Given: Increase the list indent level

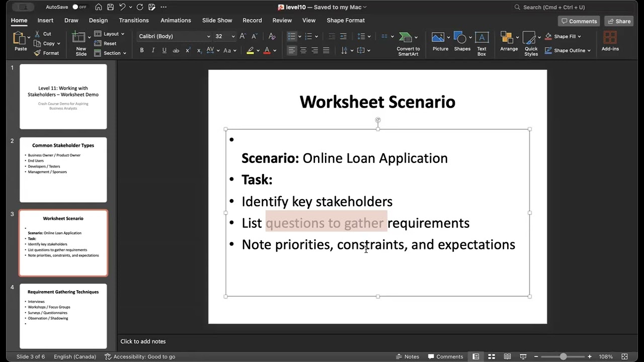Looking at the screenshot, I should (x=343, y=36).
